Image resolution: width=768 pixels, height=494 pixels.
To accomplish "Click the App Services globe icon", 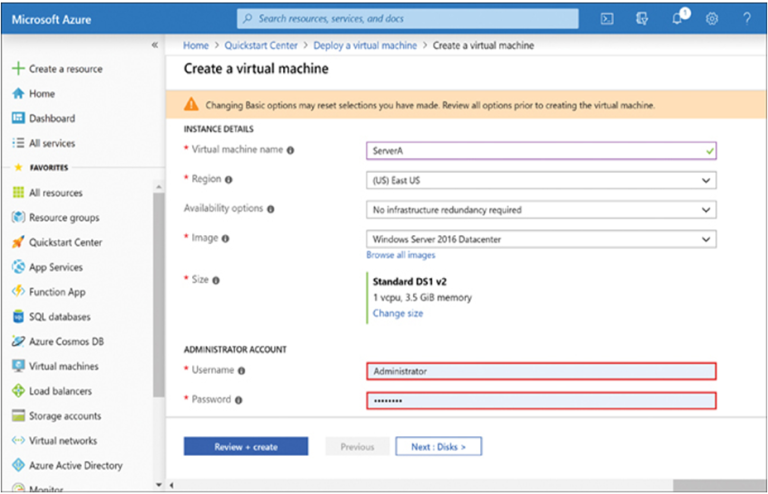I will 18,267.
